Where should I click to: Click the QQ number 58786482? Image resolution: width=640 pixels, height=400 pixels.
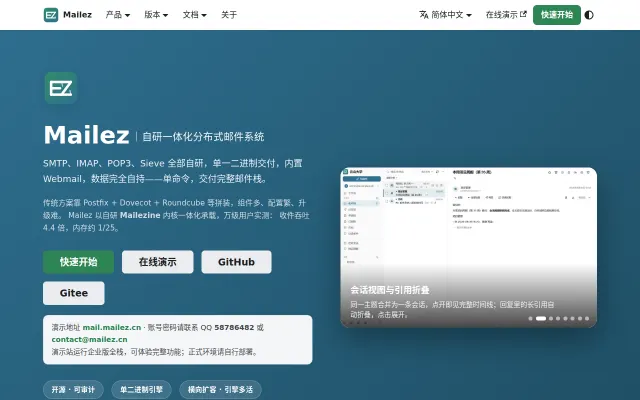coord(234,327)
